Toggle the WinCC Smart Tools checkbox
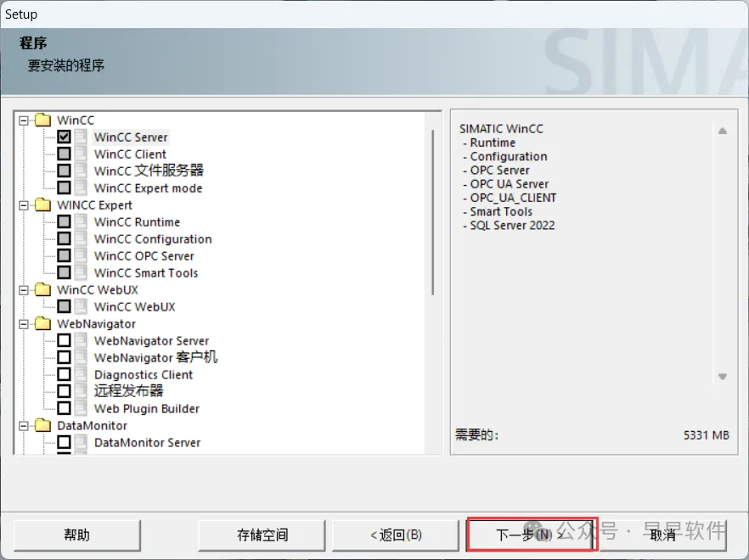Image resolution: width=749 pixels, height=560 pixels. point(64,272)
